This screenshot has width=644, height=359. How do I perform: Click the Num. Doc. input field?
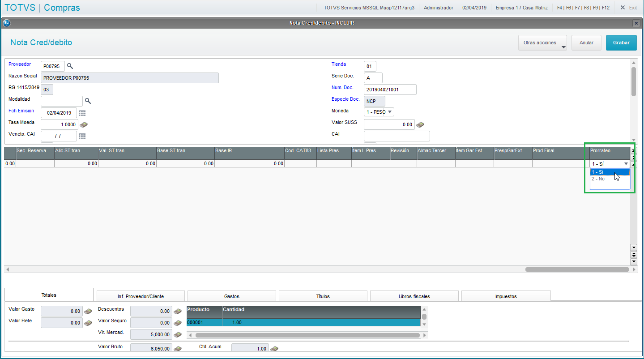click(x=390, y=90)
